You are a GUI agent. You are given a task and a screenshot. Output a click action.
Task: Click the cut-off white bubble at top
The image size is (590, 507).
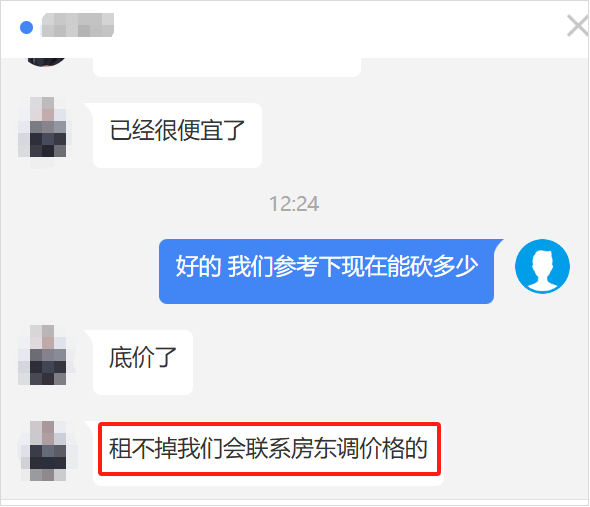tap(227, 67)
